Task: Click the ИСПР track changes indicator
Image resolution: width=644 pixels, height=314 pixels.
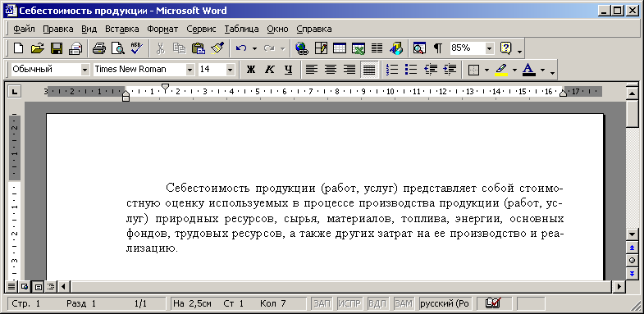Action: tap(350, 303)
